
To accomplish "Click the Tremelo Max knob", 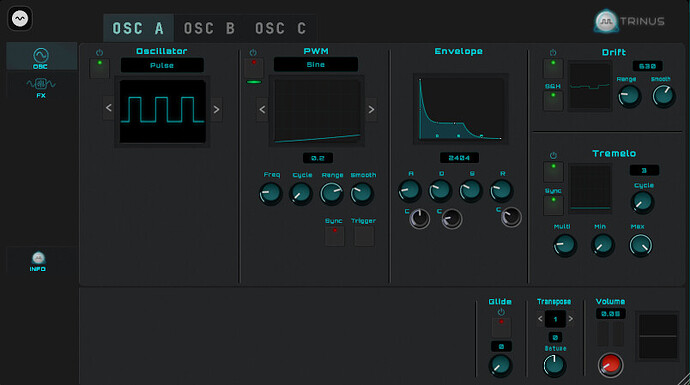I will [x=641, y=245].
